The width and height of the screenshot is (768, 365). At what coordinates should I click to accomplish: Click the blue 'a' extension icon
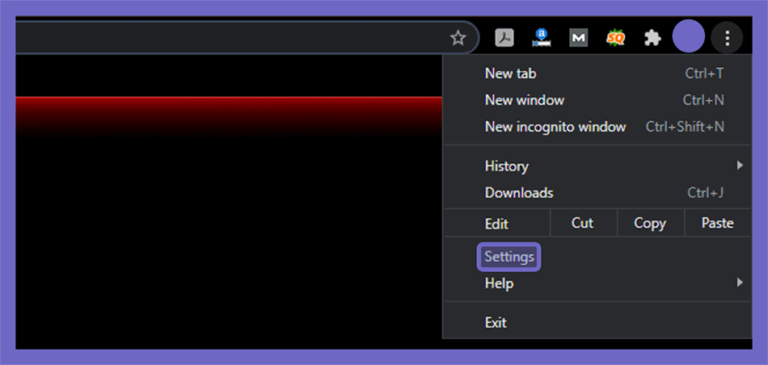tap(541, 38)
